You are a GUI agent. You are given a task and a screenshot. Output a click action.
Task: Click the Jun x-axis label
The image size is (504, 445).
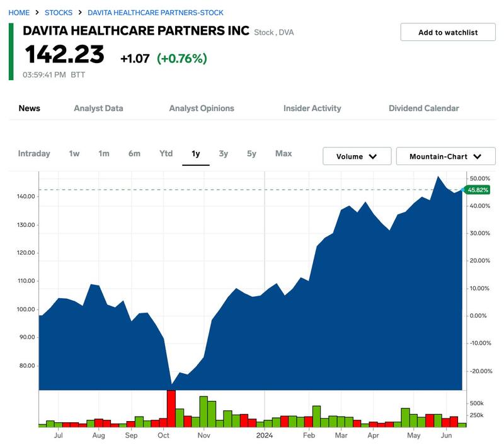click(x=446, y=436)
